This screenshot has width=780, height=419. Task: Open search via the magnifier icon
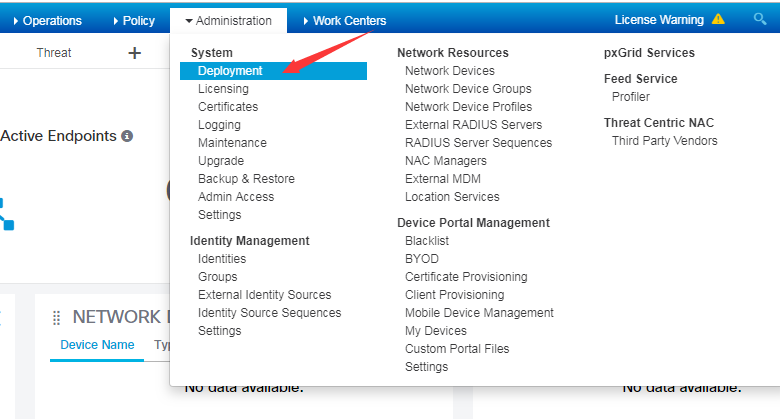pyautogui.click(x=760, y=19)
